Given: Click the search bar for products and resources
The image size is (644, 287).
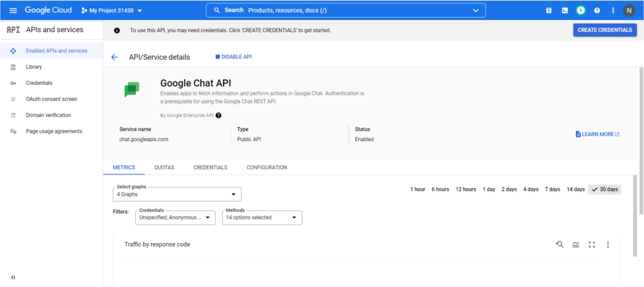Looking at the screenshot, I should tap(346, 11).
